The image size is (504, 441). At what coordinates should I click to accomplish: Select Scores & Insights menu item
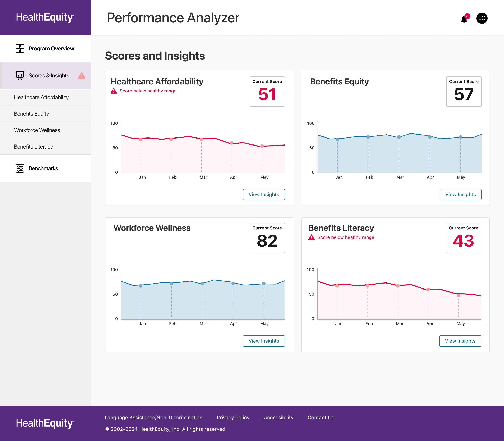(x=45, y=75)
